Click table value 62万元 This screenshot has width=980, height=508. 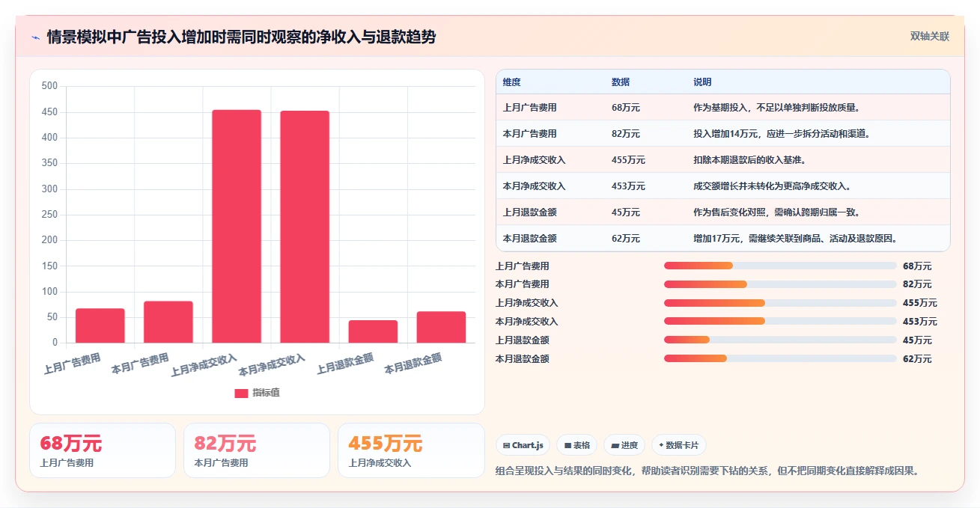tap(626, 239)
